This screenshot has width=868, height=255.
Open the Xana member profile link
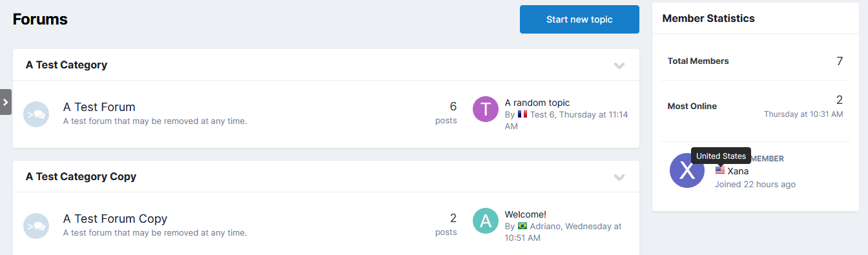click(x=738, y=171)
